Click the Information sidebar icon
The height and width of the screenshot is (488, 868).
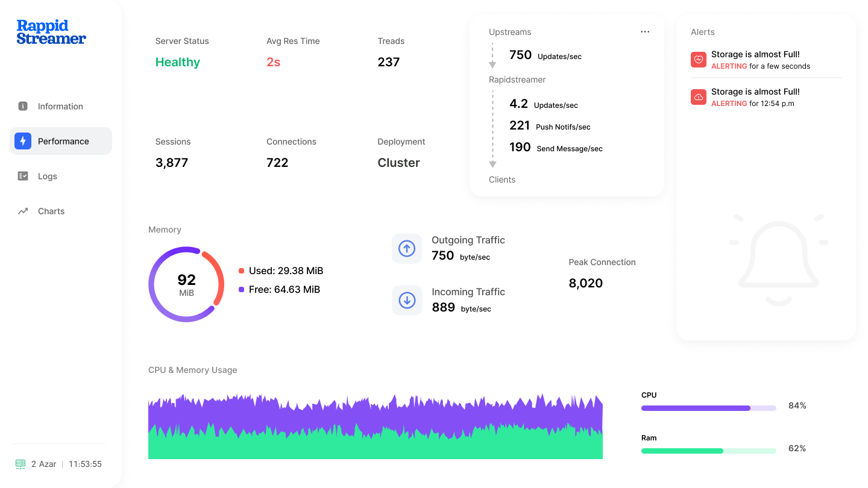coord(23,106)
